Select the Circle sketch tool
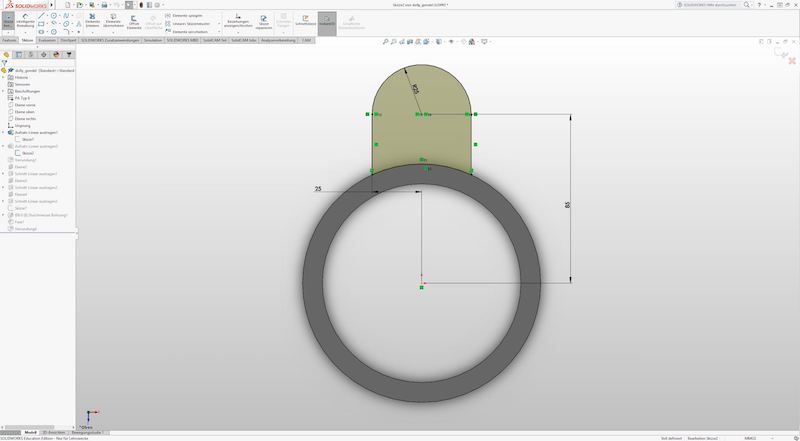Viewport: 800px width, 441px height. [54, 16]
